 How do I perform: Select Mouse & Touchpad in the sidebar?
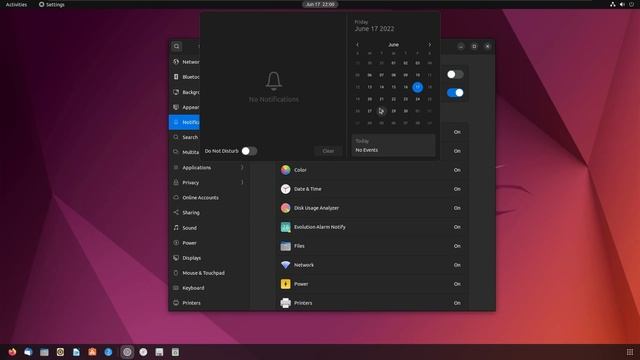point(209,273)
